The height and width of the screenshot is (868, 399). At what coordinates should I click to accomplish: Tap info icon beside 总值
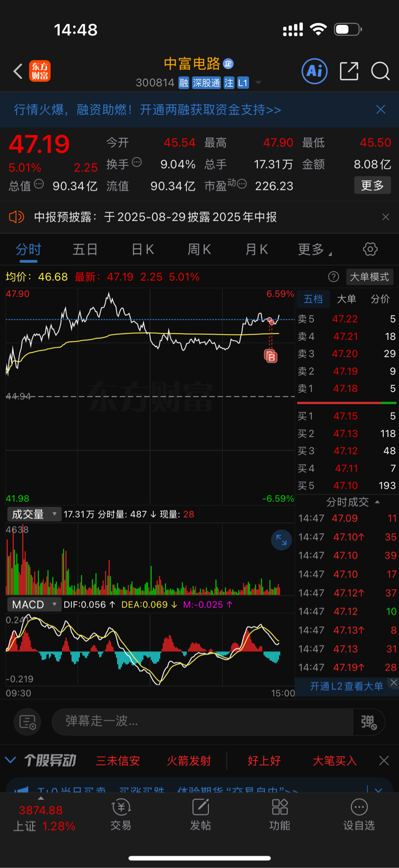39,184
